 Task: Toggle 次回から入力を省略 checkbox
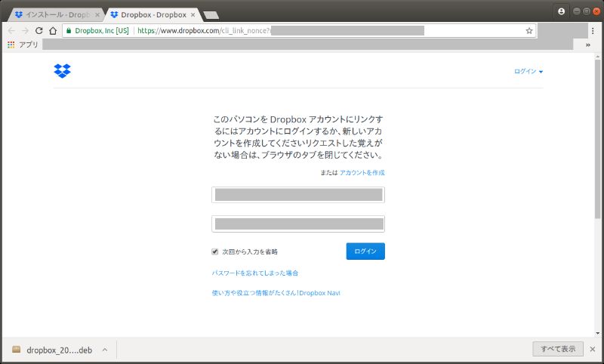click(215, 251)
